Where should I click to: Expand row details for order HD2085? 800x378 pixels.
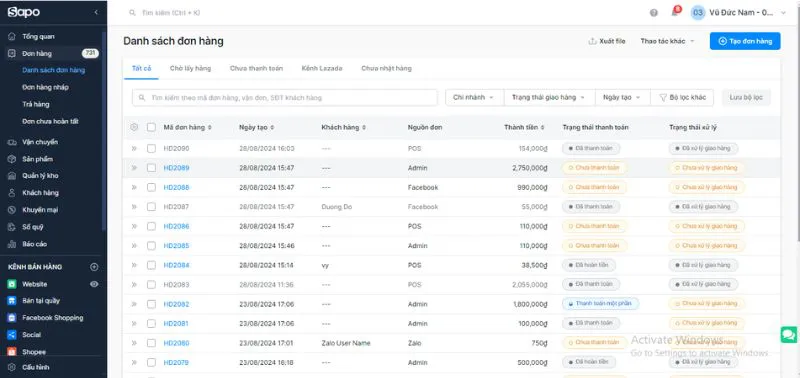[134, 246]
